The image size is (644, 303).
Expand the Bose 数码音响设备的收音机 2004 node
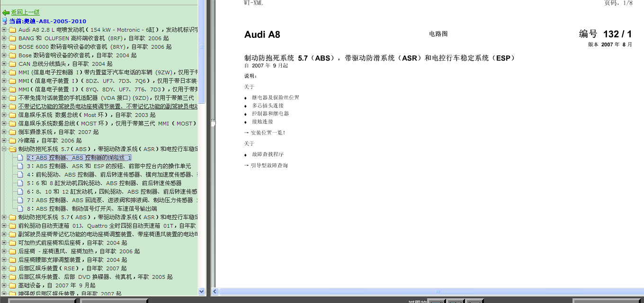coord(4,55)
